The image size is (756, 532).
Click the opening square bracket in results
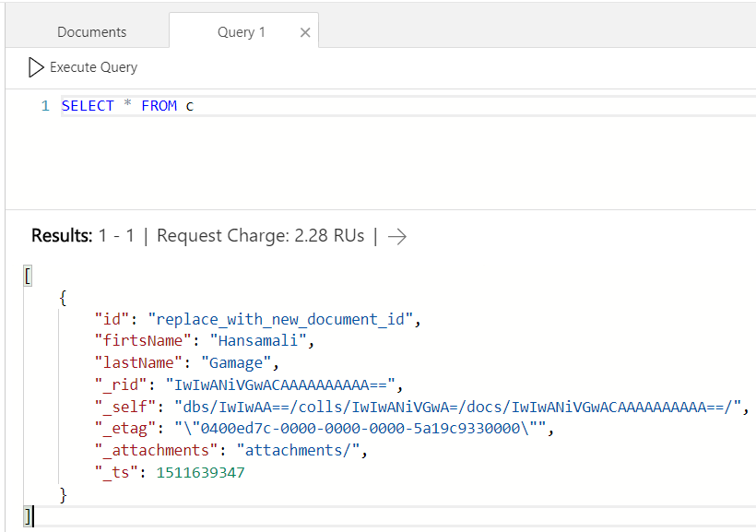tap(28, 276)
